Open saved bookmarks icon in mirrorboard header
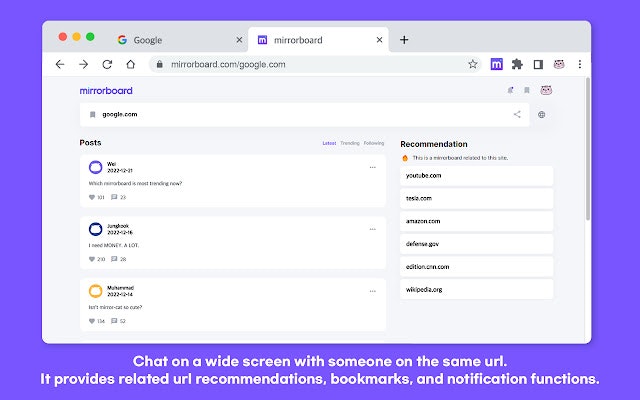Screen dimensions: 640x400 (x=527, y=90)
